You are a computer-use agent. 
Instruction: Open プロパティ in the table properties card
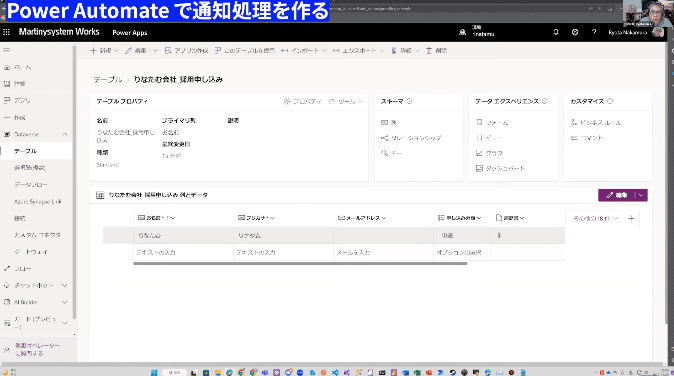click(303, 101)
